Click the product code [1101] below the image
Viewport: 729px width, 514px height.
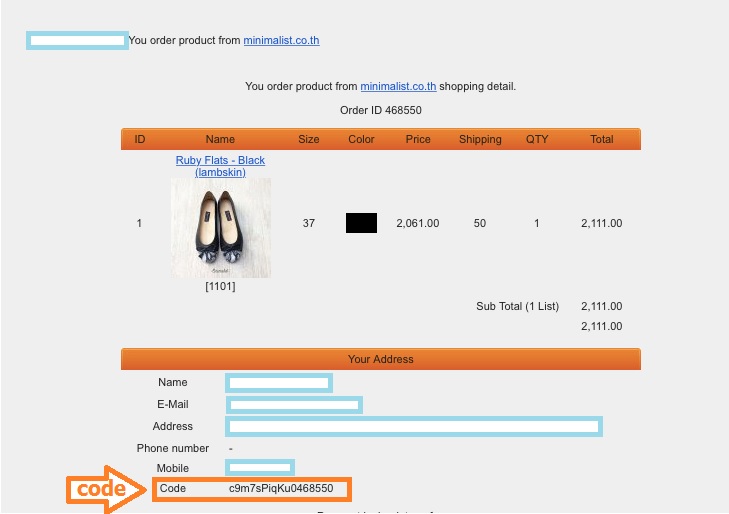click(220, 287)
